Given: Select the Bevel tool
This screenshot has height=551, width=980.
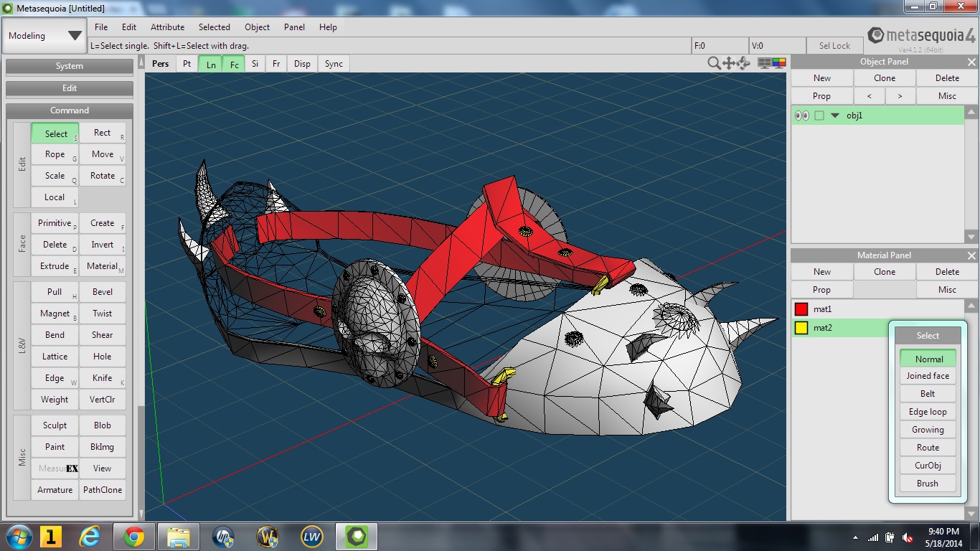Looking at the screenshot, I should click(103, 292).
